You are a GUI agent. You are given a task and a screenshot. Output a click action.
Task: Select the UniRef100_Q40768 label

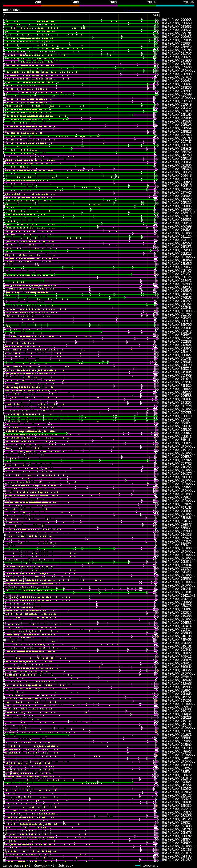[x=177, y=155]
